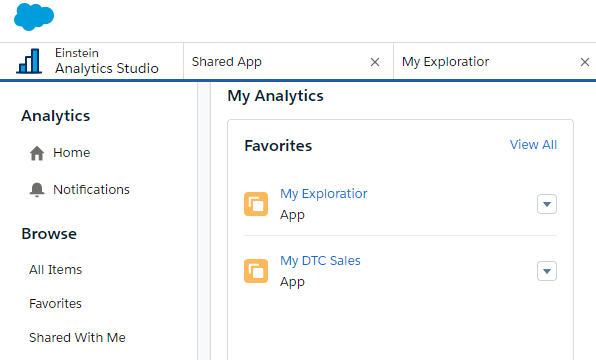Click the My DTC Sales app icon
The width and height of the screenshot is (596, 360).
click(256, 271)
